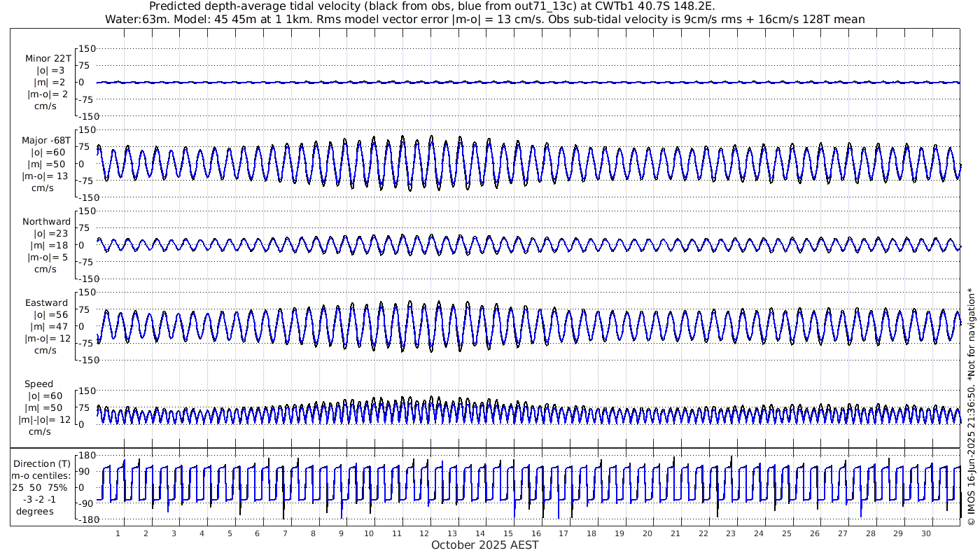Select the day 21 date axis label
The height and width of the screenshot is (560, 980).
pos(675,533)
